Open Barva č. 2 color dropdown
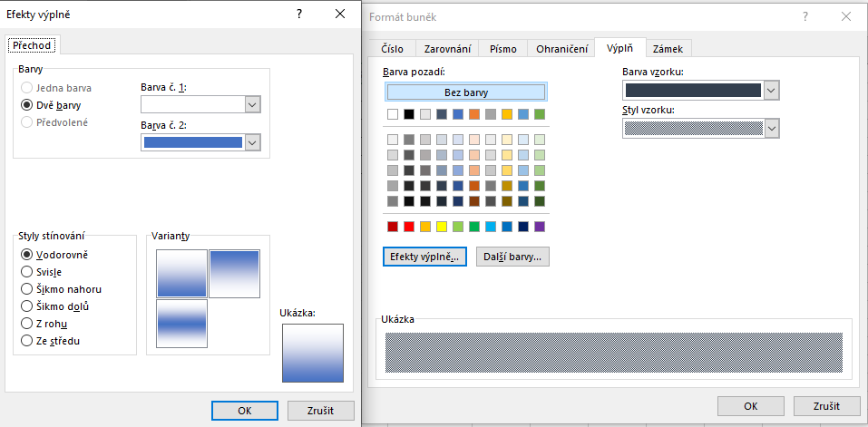 click(x=252, y=142)
